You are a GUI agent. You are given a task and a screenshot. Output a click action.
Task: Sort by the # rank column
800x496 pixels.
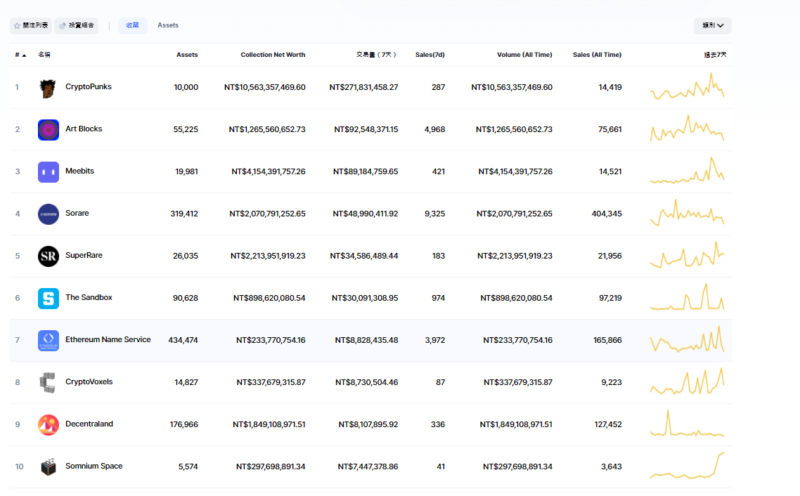tap(20, 55)
